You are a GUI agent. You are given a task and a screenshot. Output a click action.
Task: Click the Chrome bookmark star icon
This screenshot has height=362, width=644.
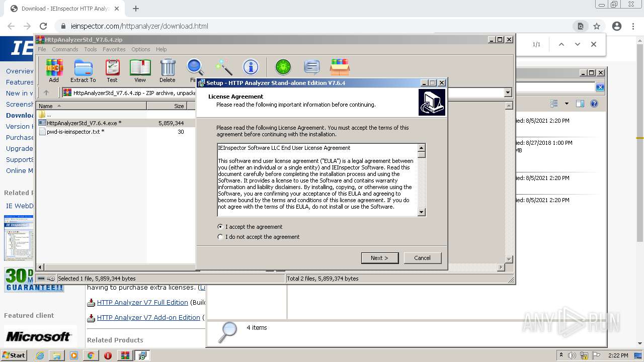[597, 26]
